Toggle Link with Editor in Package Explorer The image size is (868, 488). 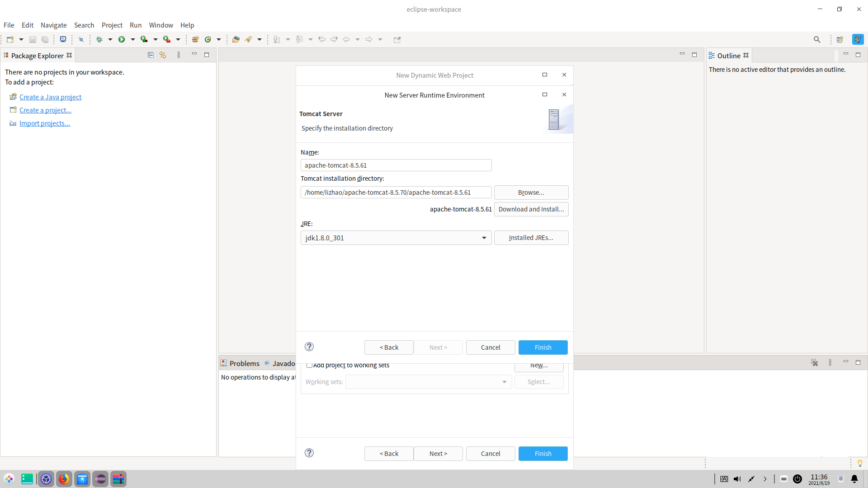tap(163, 55)
